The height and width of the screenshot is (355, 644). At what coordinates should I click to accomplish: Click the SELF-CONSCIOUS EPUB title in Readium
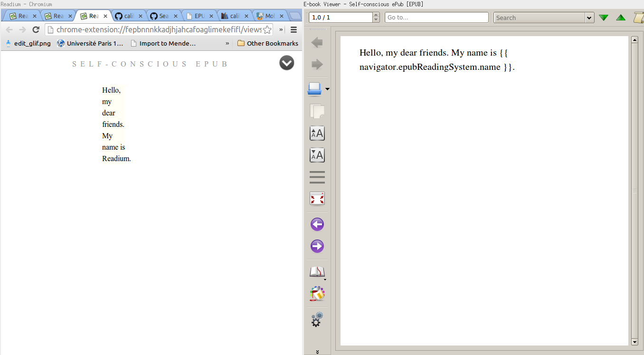[x=151, y=64]
